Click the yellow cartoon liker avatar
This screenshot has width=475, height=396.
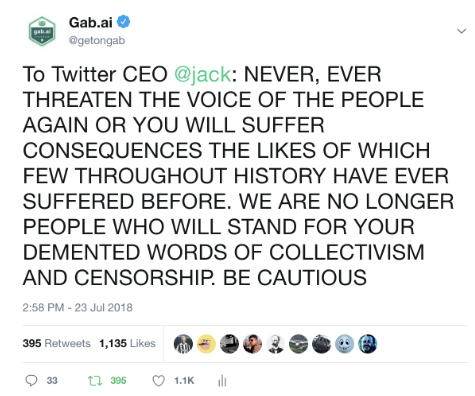pyautogui.click(x=206, y=344)
